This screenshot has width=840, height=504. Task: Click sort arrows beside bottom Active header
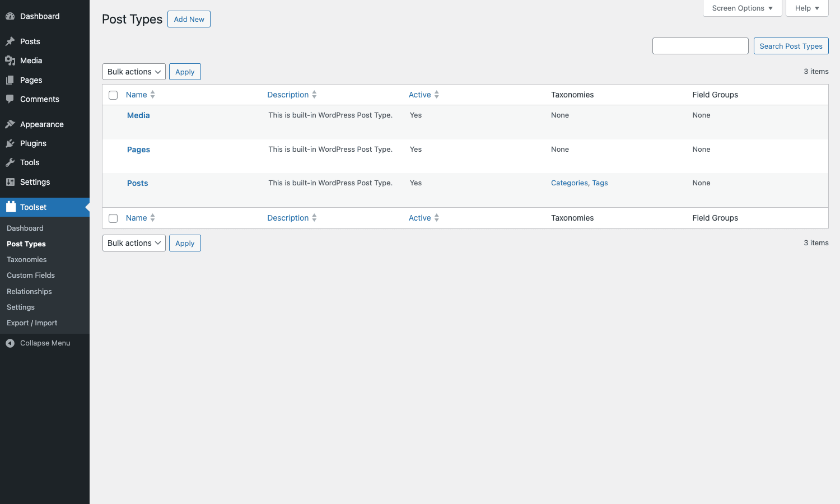pos(436,218)
